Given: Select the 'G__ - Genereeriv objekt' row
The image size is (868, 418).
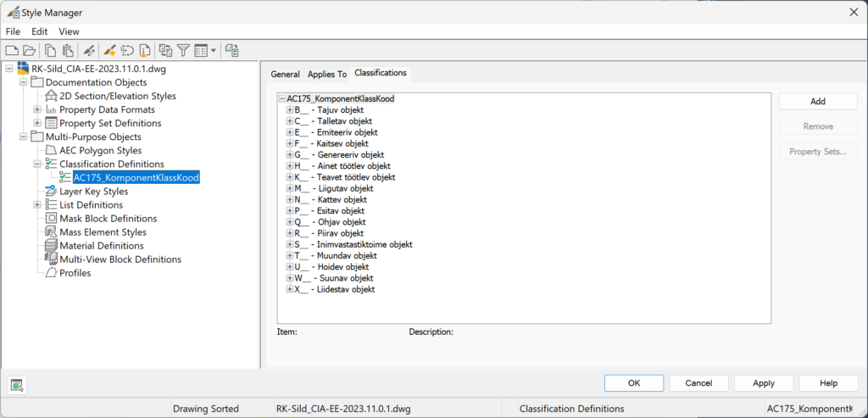Looking at the screenshot, I should pyautogui.click(x=339, y=155).
